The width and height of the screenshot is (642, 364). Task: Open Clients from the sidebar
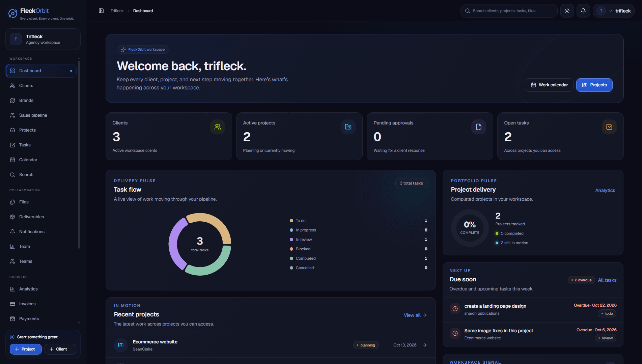tap(41, 86)
